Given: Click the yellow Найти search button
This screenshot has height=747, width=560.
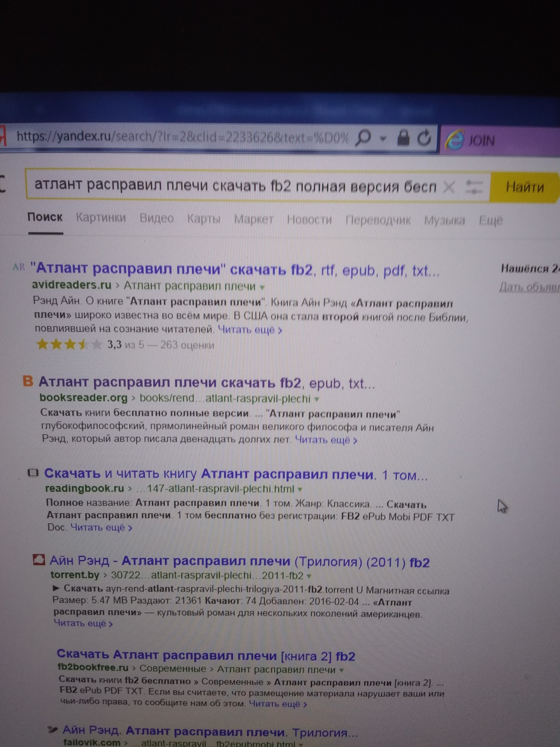Looking at the screenshot, I should coord(525,187).
